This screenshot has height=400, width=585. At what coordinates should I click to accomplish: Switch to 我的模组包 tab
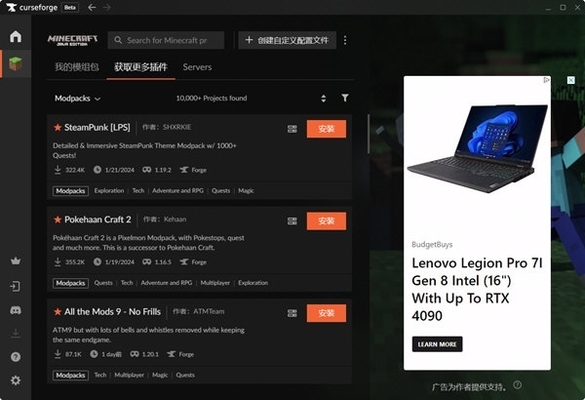click(x=77, y=67)
